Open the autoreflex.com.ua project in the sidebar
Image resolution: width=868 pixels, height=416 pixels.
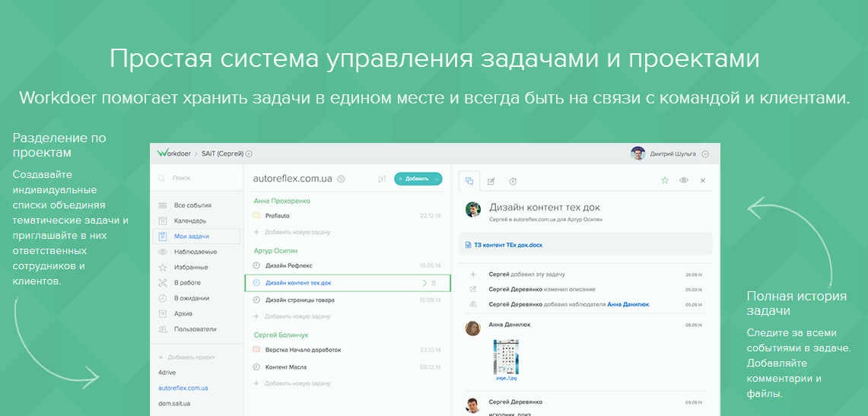[183, 389]
